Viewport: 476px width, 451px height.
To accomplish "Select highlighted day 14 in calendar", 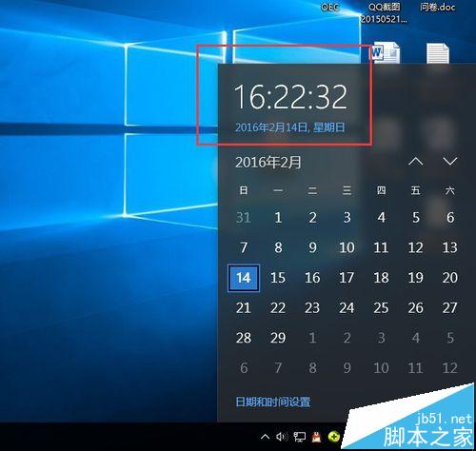I will pos(244,278).
